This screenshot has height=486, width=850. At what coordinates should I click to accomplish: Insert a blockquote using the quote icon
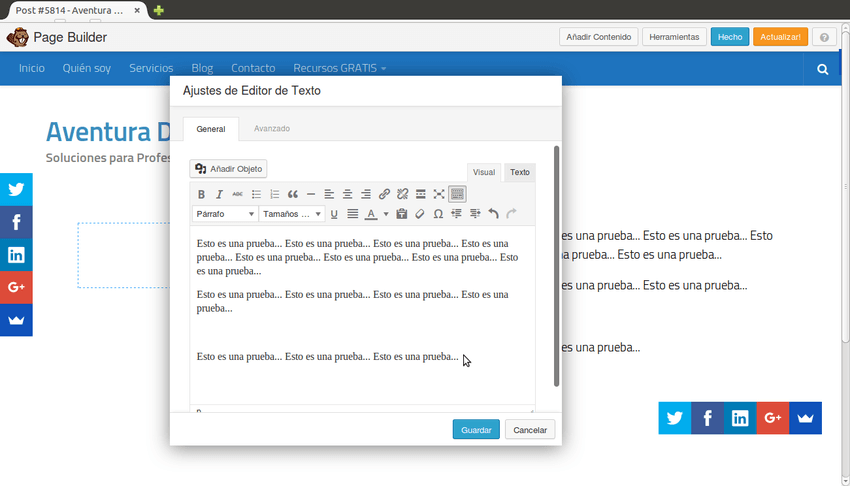[293, 194]
